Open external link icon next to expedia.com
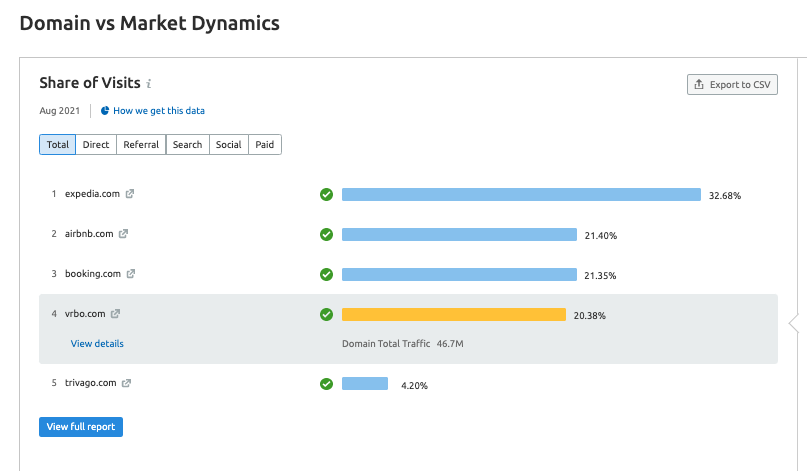The width and height of the screenshot is (807, 471). click(x=130, y=194)
